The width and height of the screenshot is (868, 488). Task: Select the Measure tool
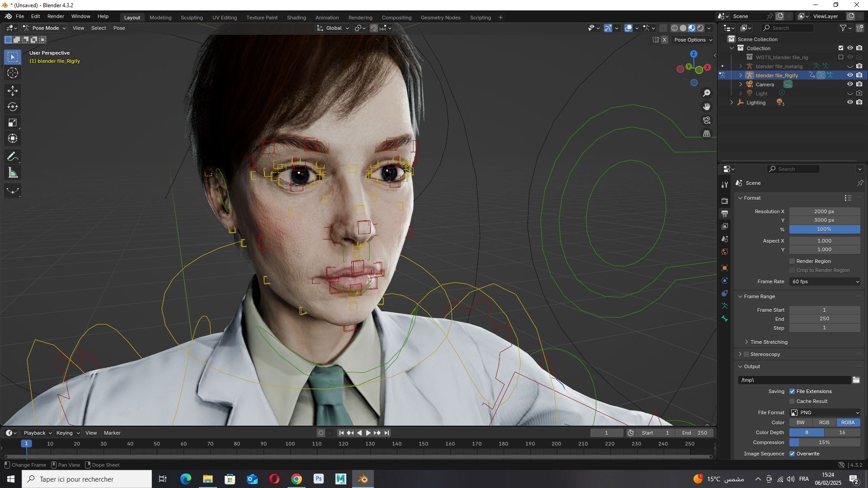(13, 173)
